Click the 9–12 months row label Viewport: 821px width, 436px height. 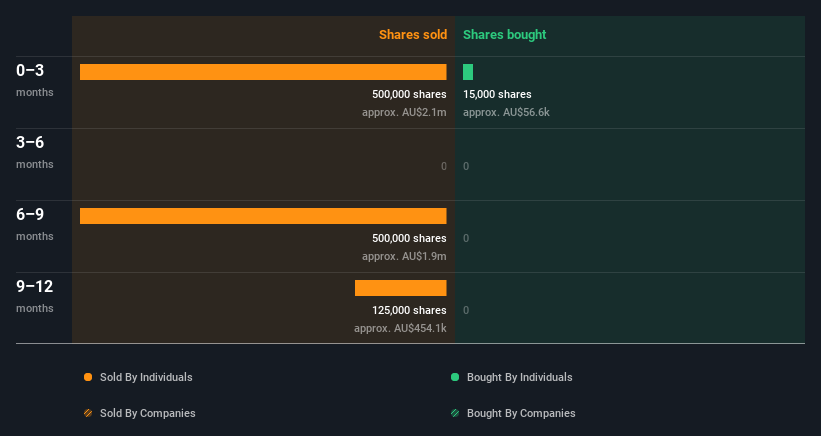tap(35, 296)
